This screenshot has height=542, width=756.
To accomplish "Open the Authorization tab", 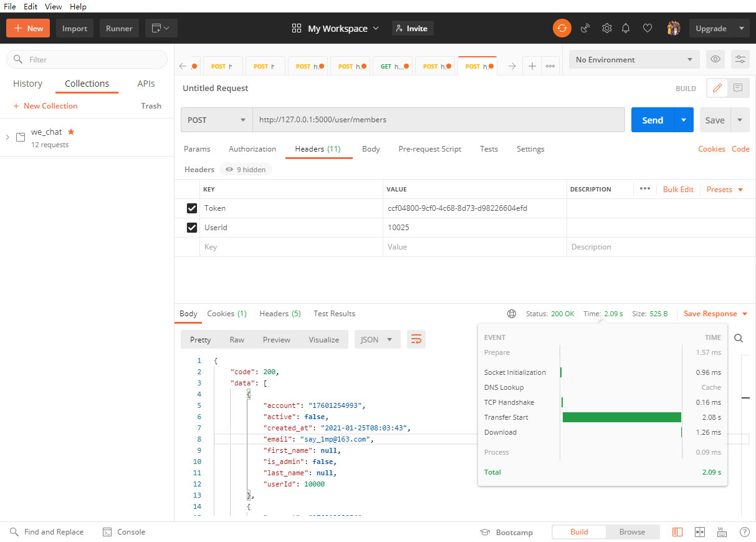I will (x=252, y=149).
